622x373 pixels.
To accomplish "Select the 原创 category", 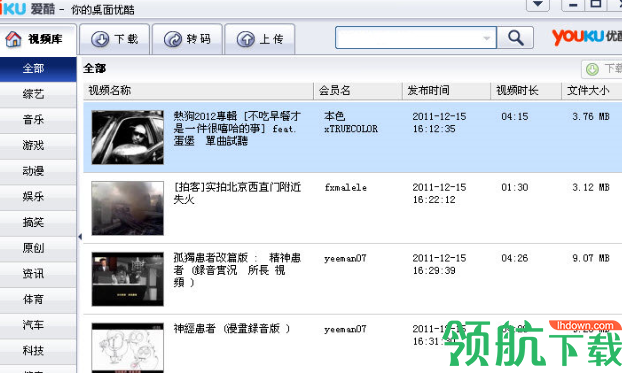I will pos(38,248).
